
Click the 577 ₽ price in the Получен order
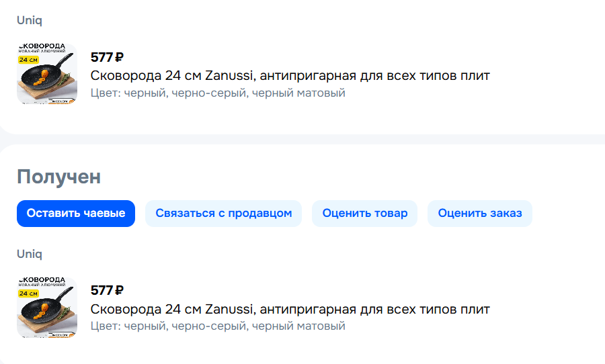click(x=107, y=290)
